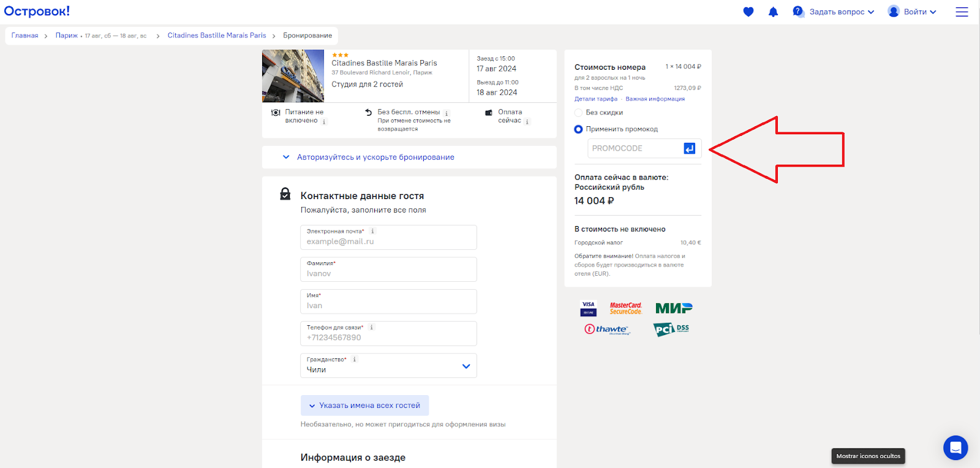The image size is (980, 468).
Task: Click the lock icon near contact details
Action: (285, 194)
